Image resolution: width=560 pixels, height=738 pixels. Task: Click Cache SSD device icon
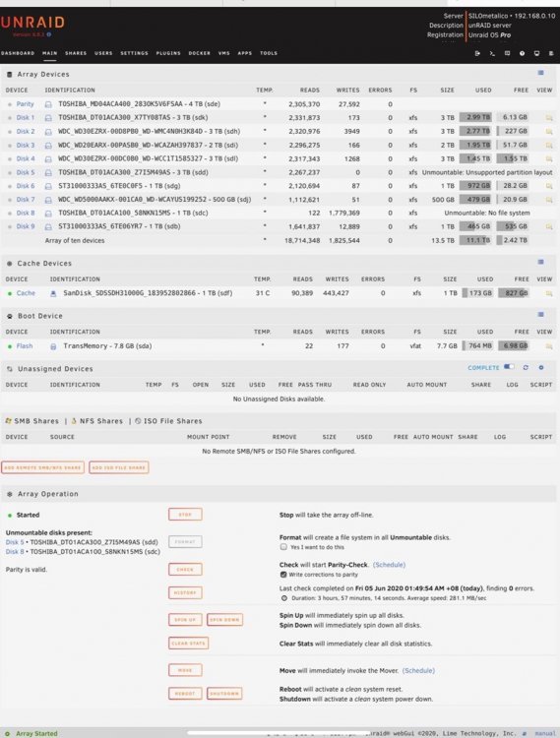pos(53,293)
